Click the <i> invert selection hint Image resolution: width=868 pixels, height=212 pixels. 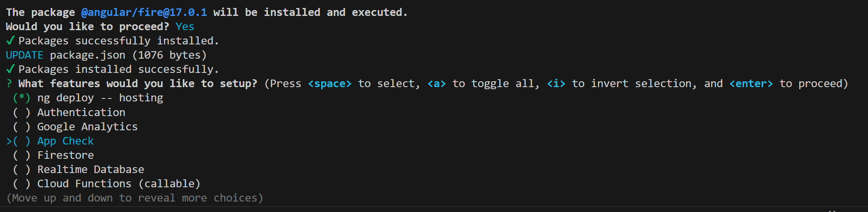click(x=556, y=84)
